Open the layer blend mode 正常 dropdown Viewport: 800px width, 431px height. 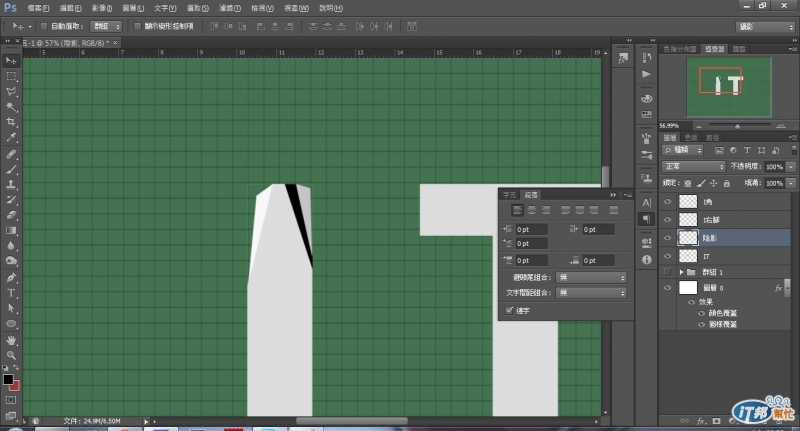pos(693,166)
